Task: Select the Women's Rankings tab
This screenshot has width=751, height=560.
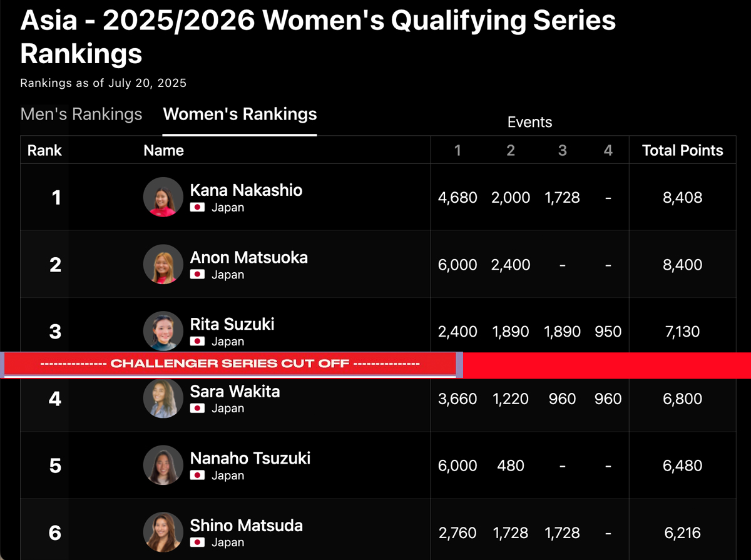Action: point(240,115)
